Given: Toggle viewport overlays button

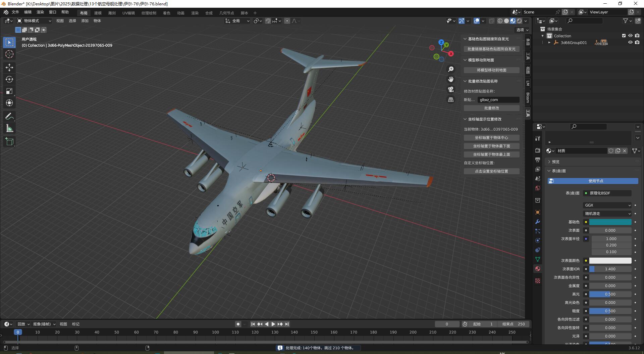Looking at the screenshot, I should click(x=477, y=21).
